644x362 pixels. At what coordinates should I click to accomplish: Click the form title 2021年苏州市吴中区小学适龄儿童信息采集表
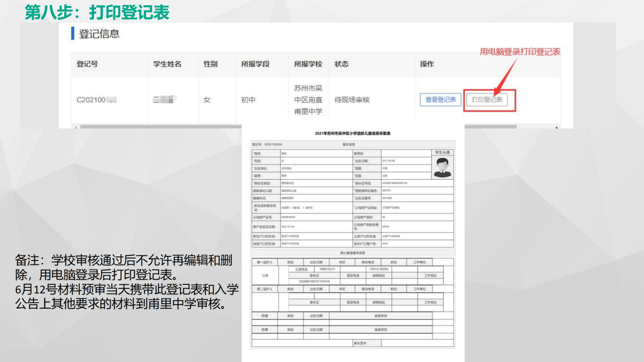[351, 133]
